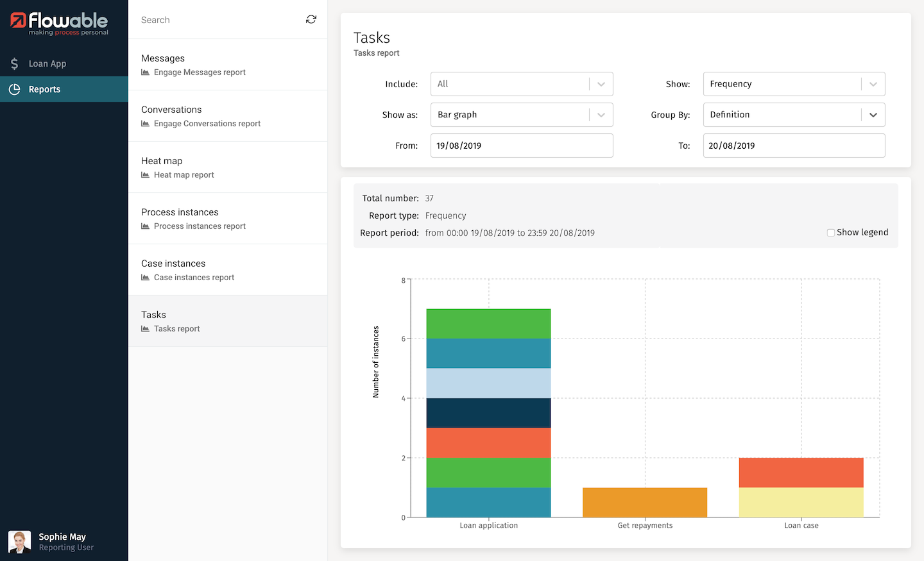Open the Include dropdown showing All
Image resolution: width=924 pixels, height=561 pixels.
pos(521,83)
